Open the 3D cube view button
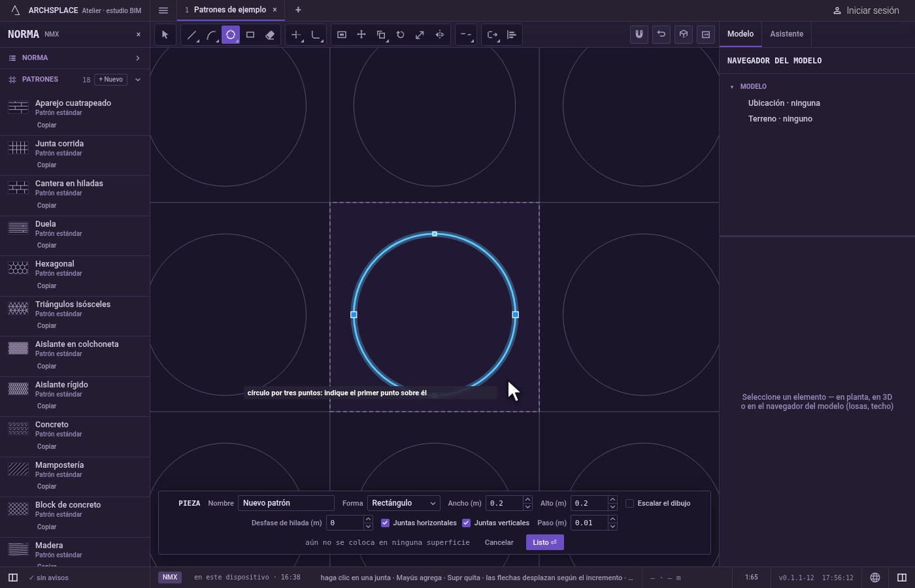 pos(684,35)
